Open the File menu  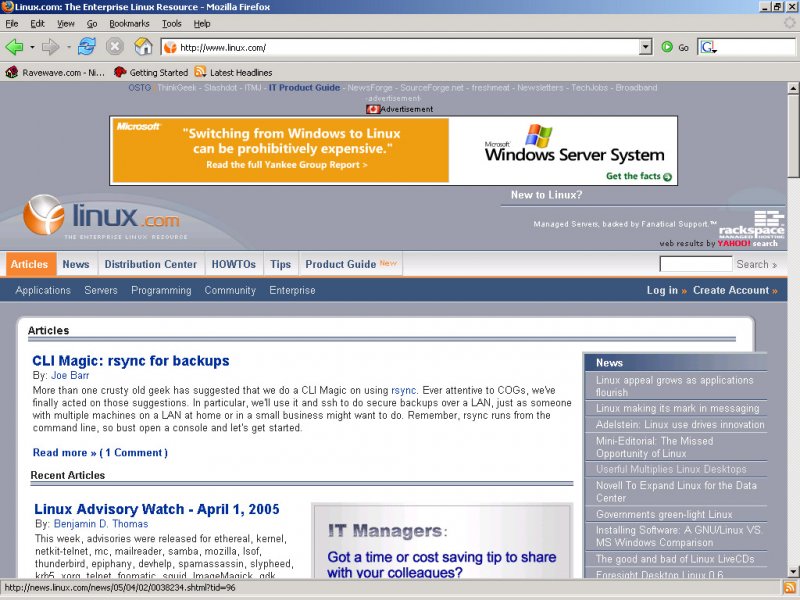[x=12, y=23]
